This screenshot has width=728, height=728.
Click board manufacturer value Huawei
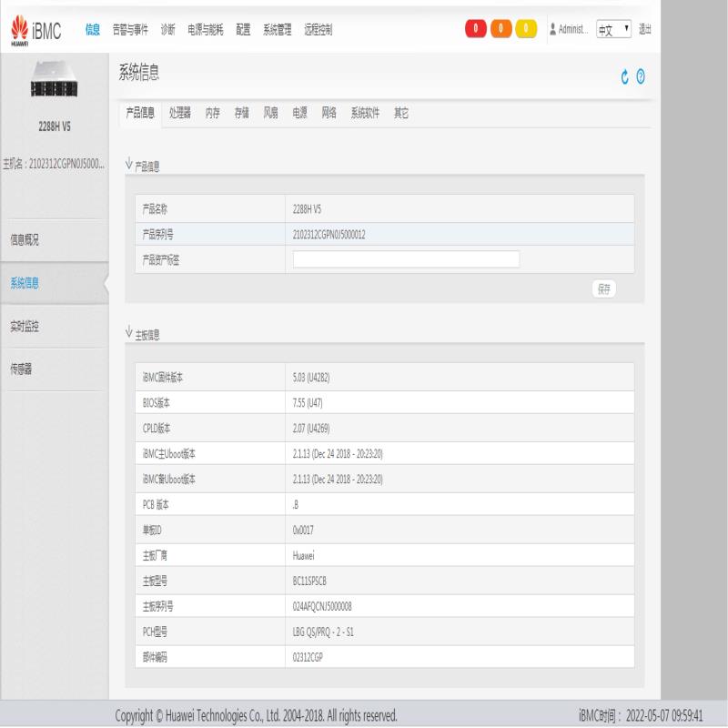(x=303, y=556)
